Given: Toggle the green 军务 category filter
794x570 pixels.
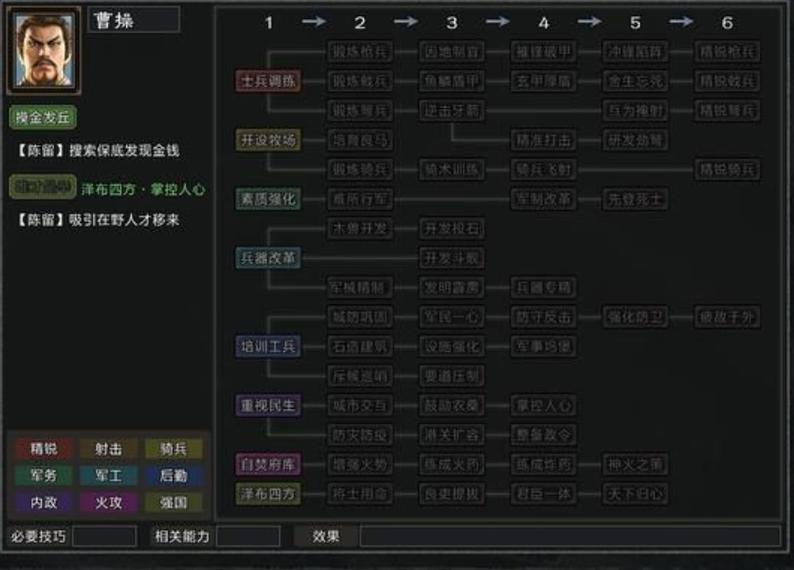Looking at the screenshot, I should 44,475.
